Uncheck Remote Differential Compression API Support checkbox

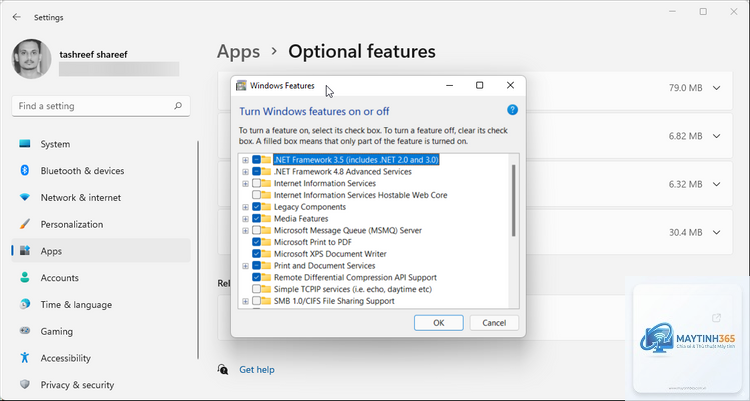256,278
